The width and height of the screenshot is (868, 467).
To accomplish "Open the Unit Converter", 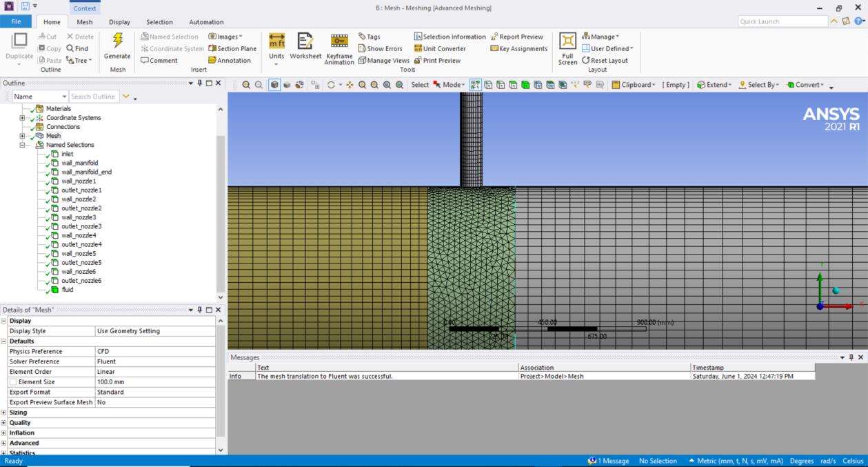I will pos(439,48).
